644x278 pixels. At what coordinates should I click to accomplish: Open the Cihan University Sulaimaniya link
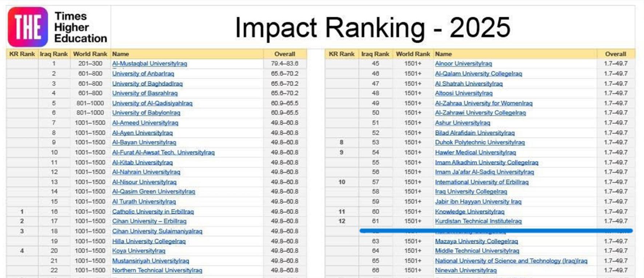click(x=157, y=231)
